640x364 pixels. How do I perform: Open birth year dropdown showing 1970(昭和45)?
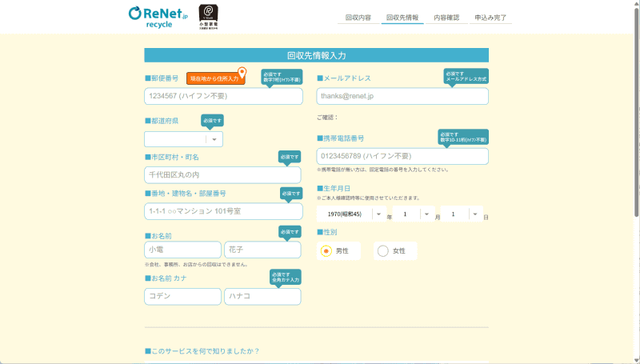pyautogui.click(x=351, y=214)
